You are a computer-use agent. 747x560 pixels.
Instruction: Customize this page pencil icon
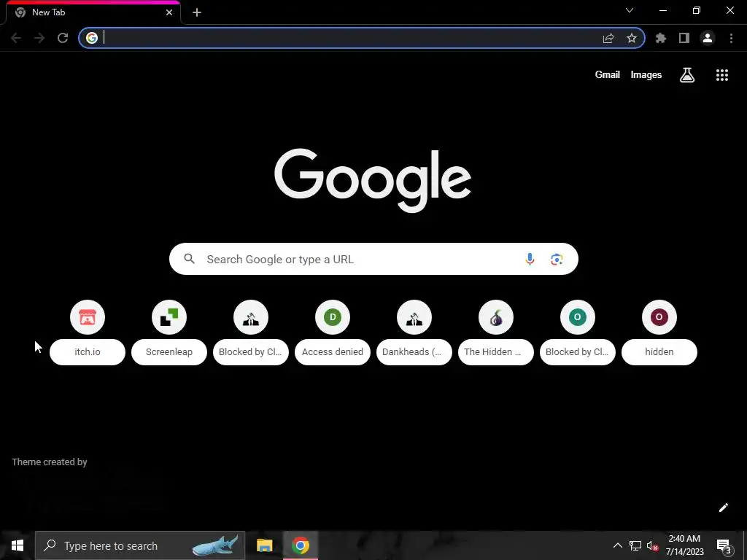724,507
